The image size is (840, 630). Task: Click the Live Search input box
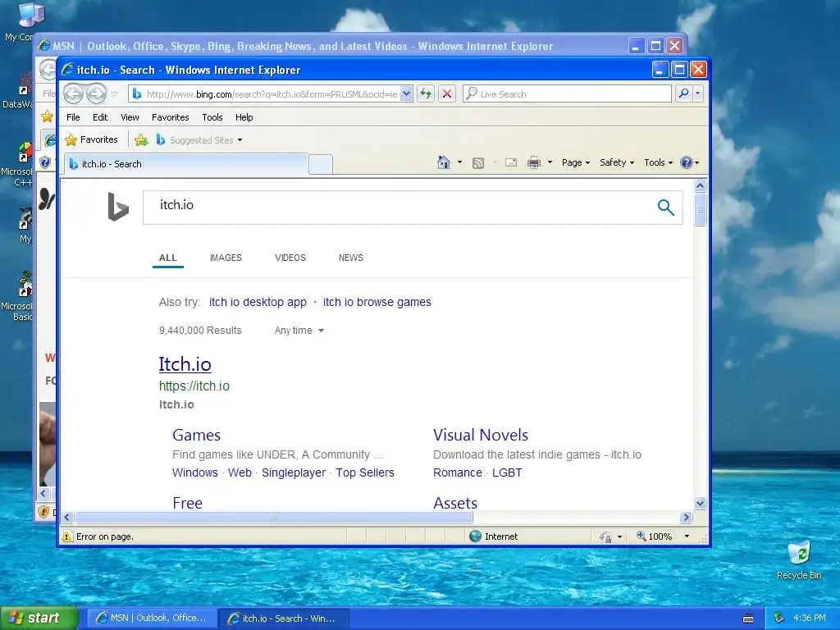567,94
